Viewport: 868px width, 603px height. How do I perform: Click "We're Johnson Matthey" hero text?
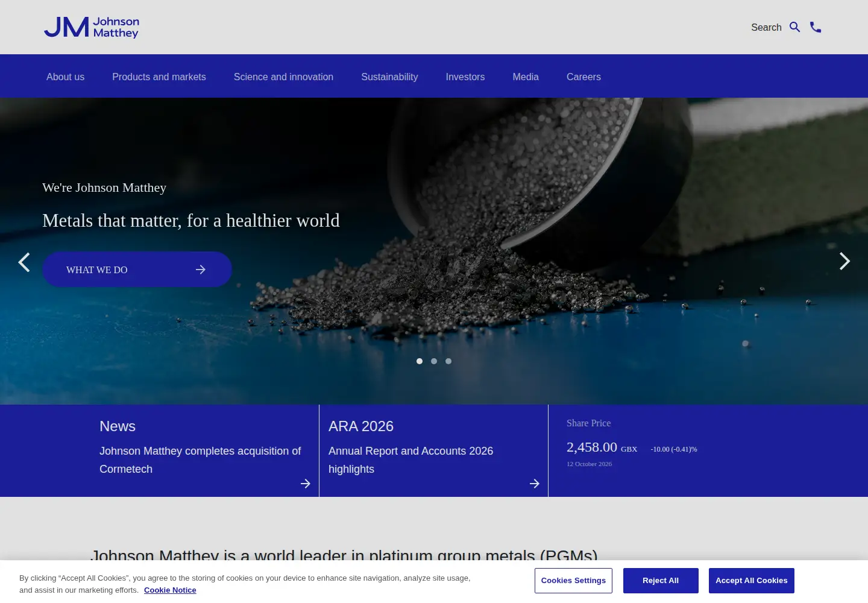pyautogui.click(x=104, y=188)
